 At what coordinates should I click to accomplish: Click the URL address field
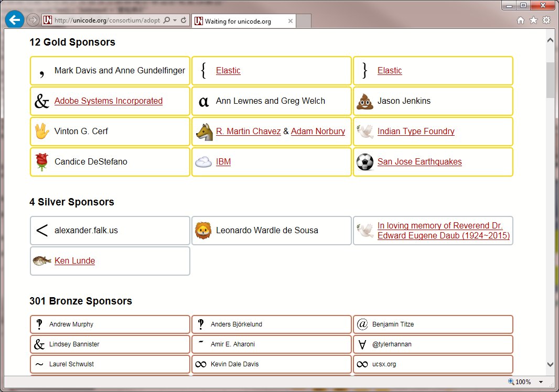107,20
